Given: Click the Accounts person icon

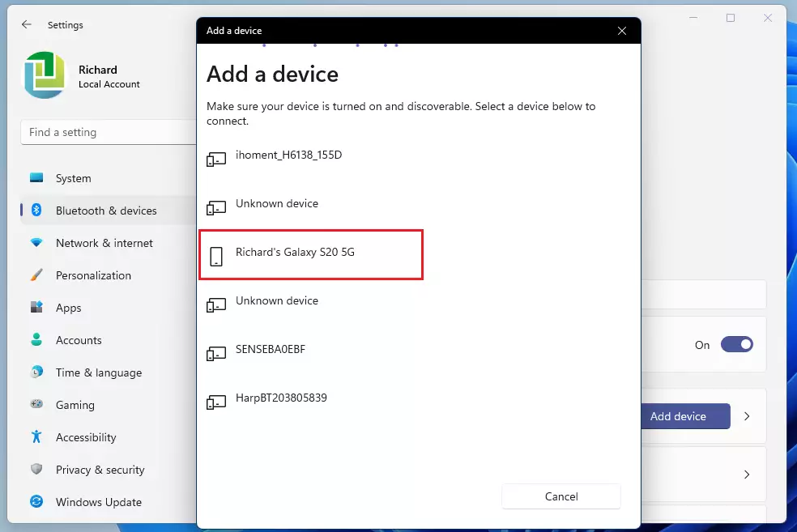Looking at the screenshot, I should [36, 339].
